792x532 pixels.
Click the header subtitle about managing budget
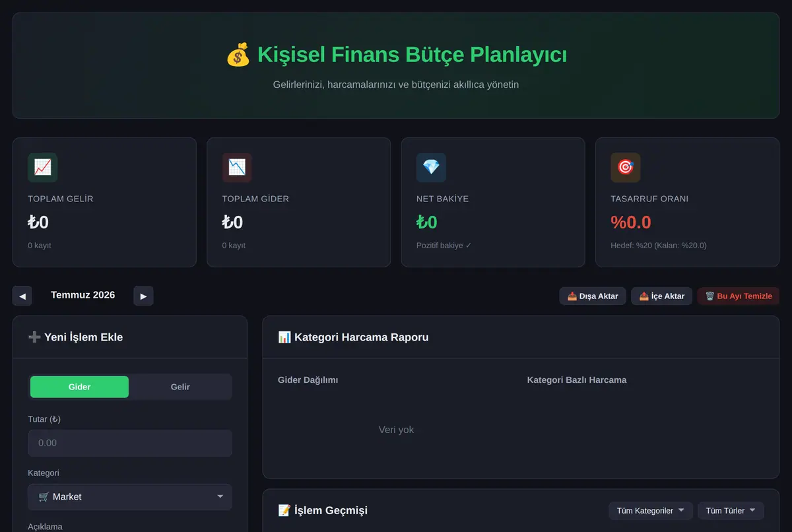tap(396, 84)
